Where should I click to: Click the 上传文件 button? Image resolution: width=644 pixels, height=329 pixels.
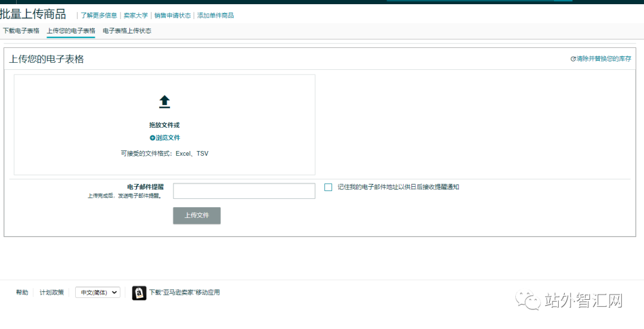coord(197,216)
